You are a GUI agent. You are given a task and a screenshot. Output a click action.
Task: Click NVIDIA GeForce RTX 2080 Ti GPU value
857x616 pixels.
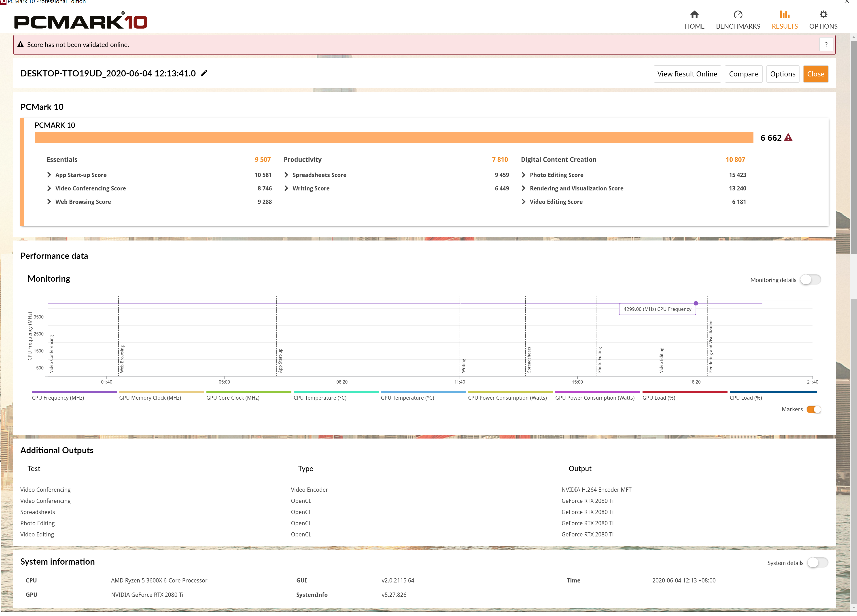coord(147,595)
